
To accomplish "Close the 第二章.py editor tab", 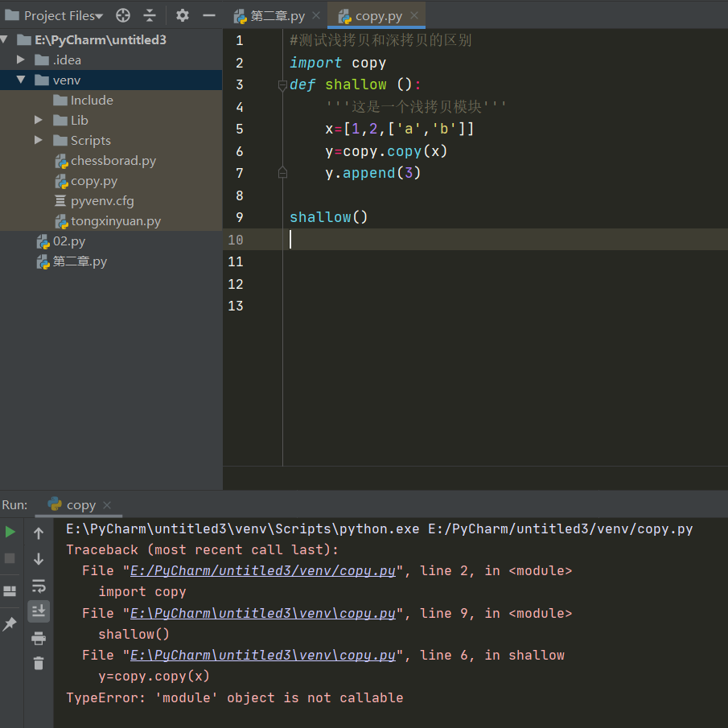I will click(x=316, y=15).
